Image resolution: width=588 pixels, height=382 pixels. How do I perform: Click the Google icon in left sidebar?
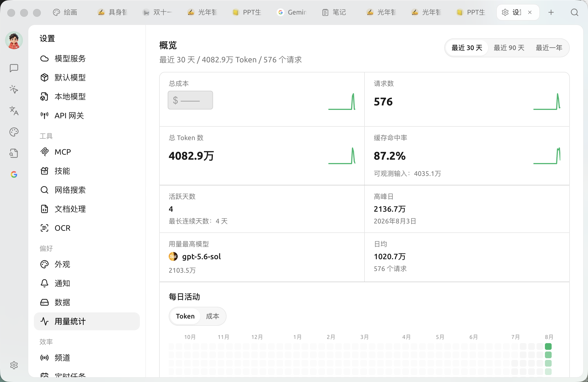14,175
